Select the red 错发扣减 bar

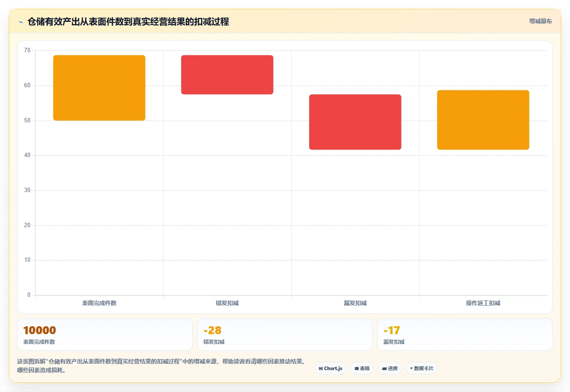pyautogui.click(x=227, y=75)
